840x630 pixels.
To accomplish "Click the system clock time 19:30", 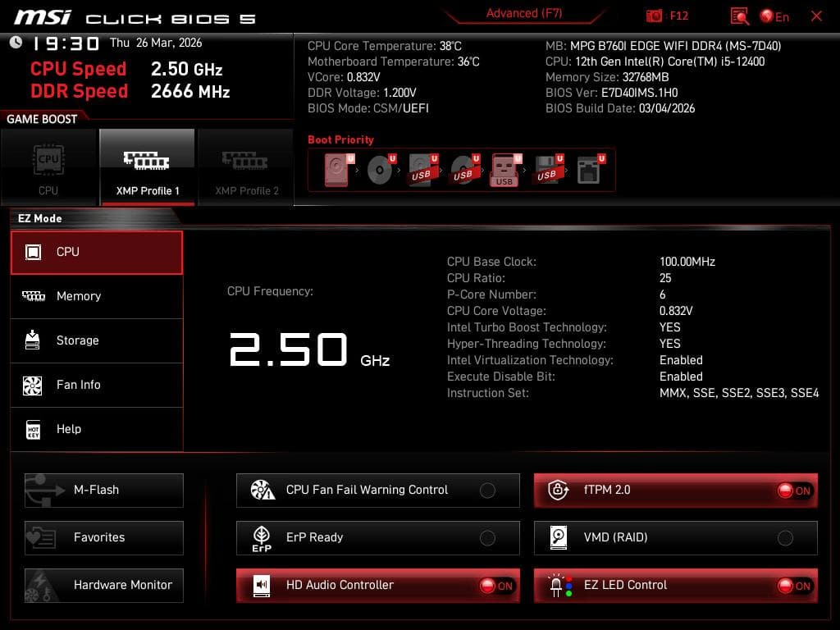I will click(66, 43).
